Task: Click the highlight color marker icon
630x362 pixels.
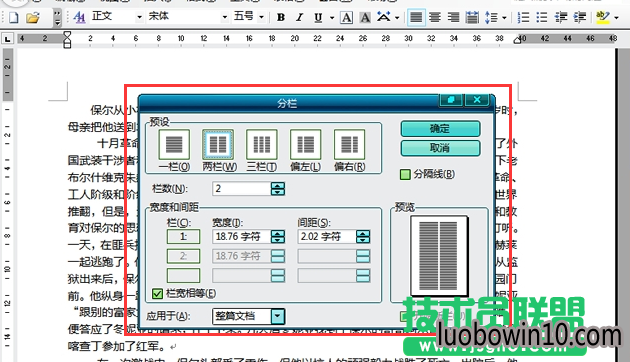Action: coord(603,17)
